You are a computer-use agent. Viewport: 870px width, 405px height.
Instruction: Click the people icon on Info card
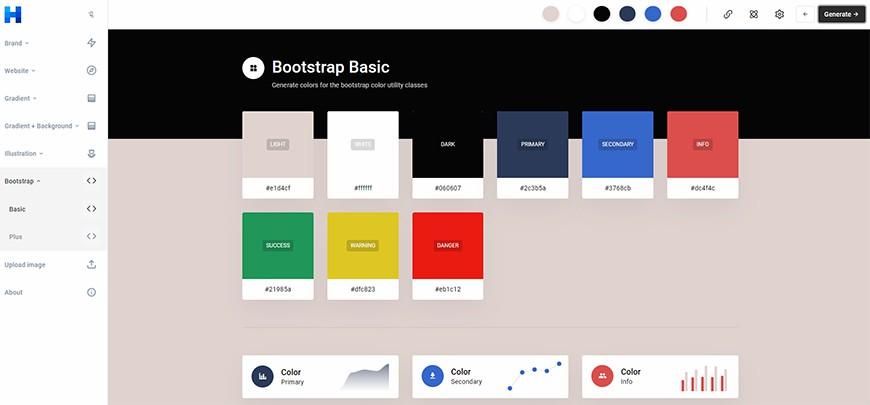coord(603,376)
